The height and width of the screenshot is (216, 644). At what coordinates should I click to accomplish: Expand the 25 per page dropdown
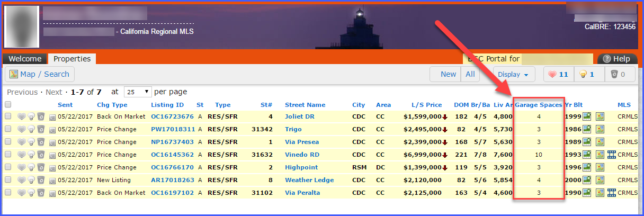[x=138, y=92]
